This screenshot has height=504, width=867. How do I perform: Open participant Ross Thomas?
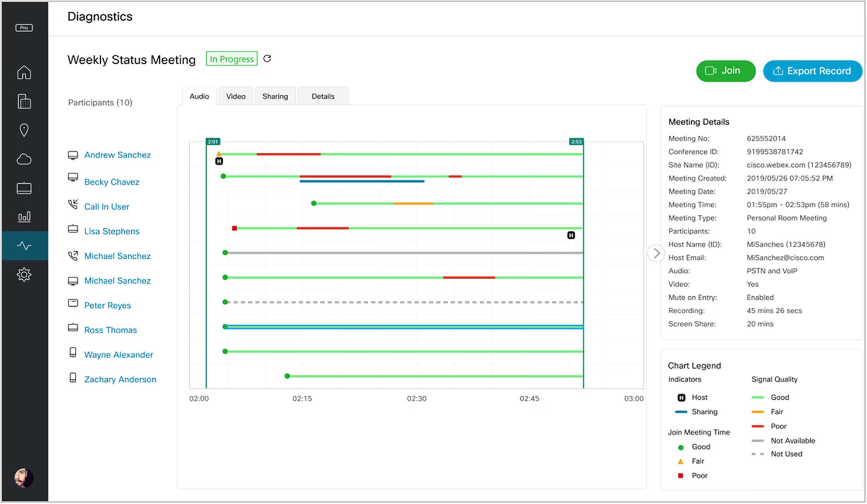[111, 330]
